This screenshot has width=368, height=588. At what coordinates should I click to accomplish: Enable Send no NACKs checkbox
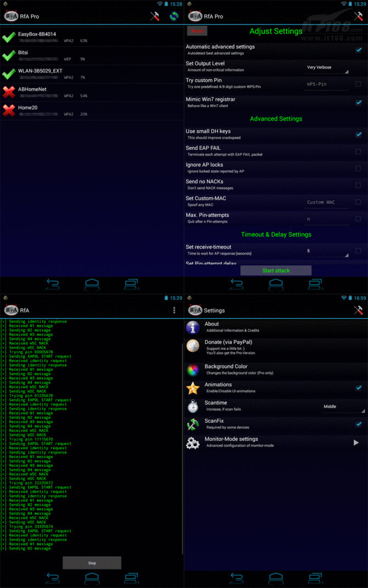click(x=358, y=185)
